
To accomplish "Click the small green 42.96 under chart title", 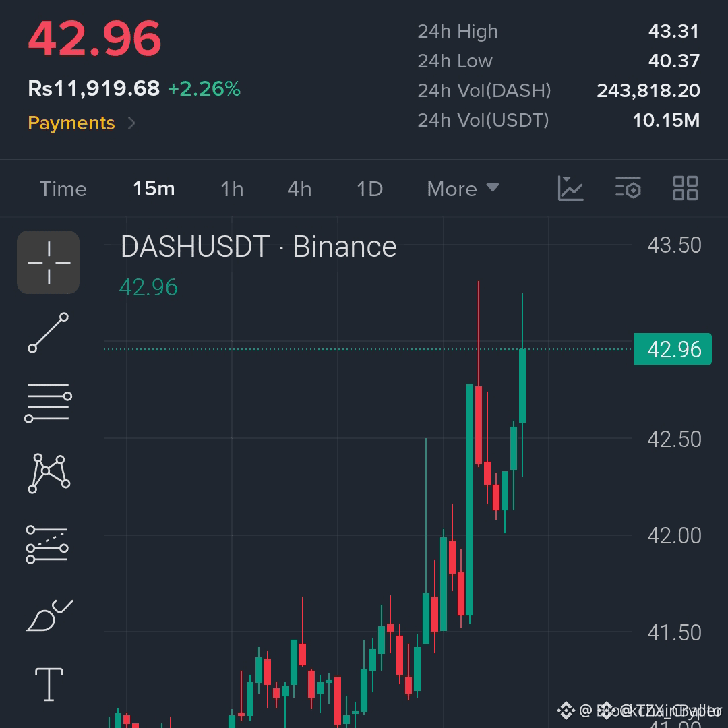I will click(148, 287).
